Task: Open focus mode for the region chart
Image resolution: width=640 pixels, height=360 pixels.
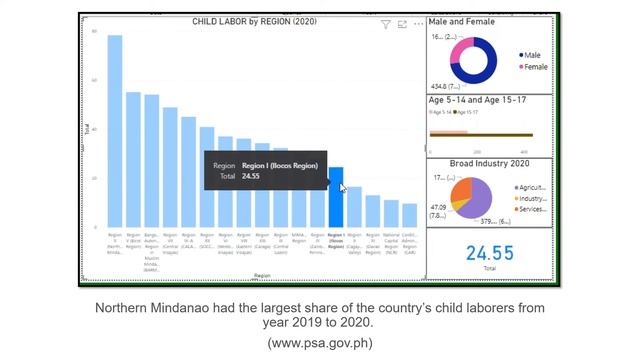Action: tap(402, 24)
